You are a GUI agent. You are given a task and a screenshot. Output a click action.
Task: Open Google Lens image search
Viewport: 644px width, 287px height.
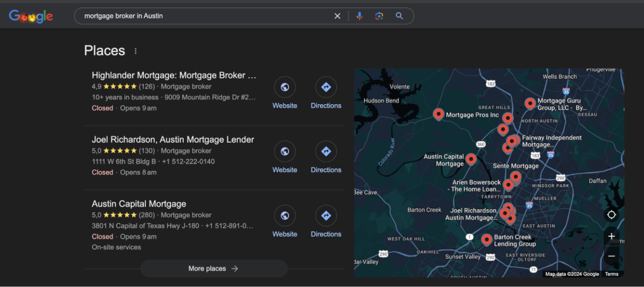[379, 16]
